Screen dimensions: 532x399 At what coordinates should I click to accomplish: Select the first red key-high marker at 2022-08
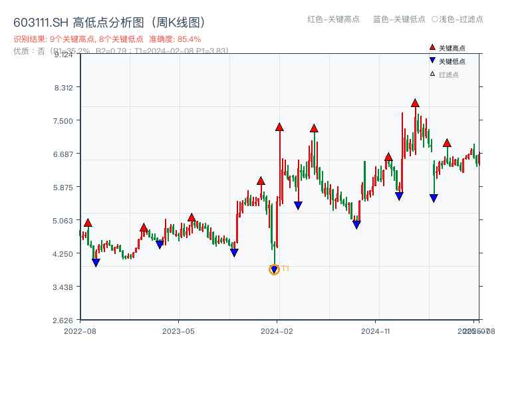[88, 223]
